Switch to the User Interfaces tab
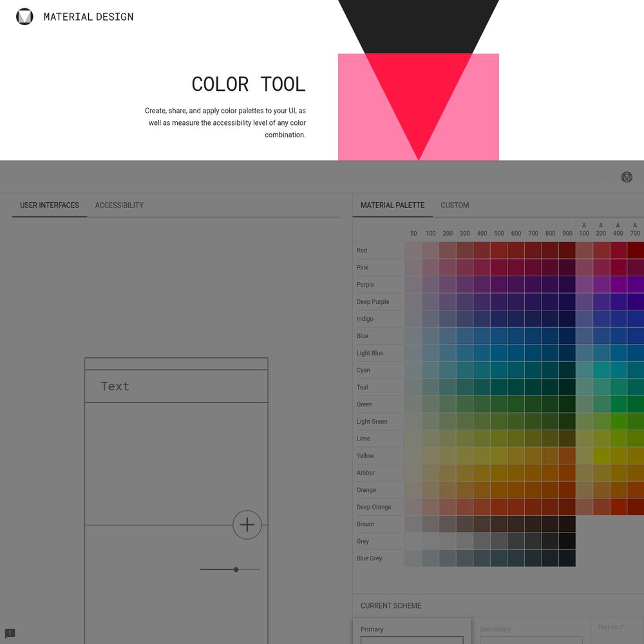The width and height of the screenshot is (644, 644). pos(50,205)
